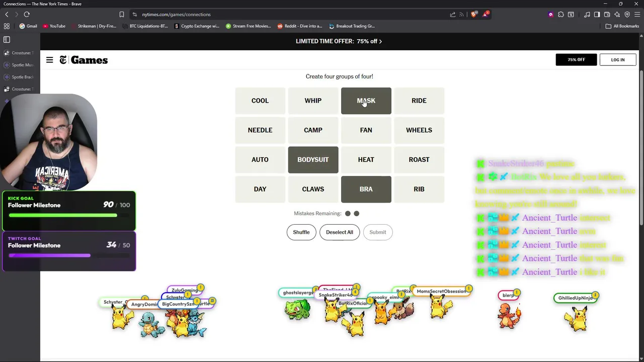This screenshot has width=644, height=362.
Task: Shuffle the word tiles
Action: click(x=301, y=232)
